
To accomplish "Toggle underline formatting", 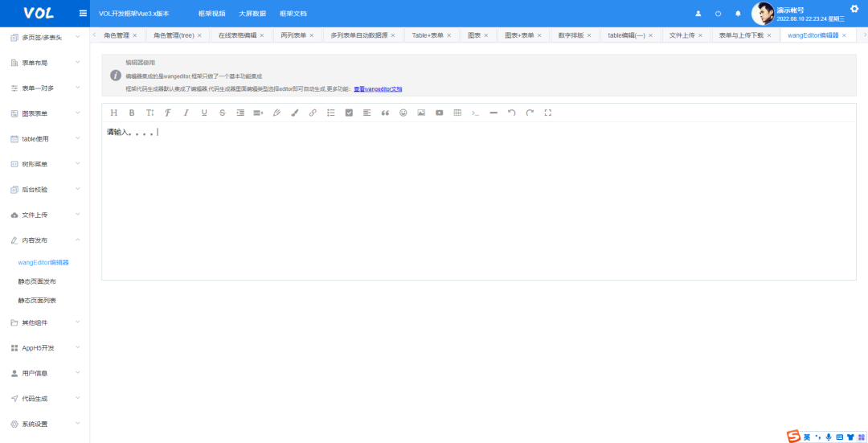I will (204, 113).
